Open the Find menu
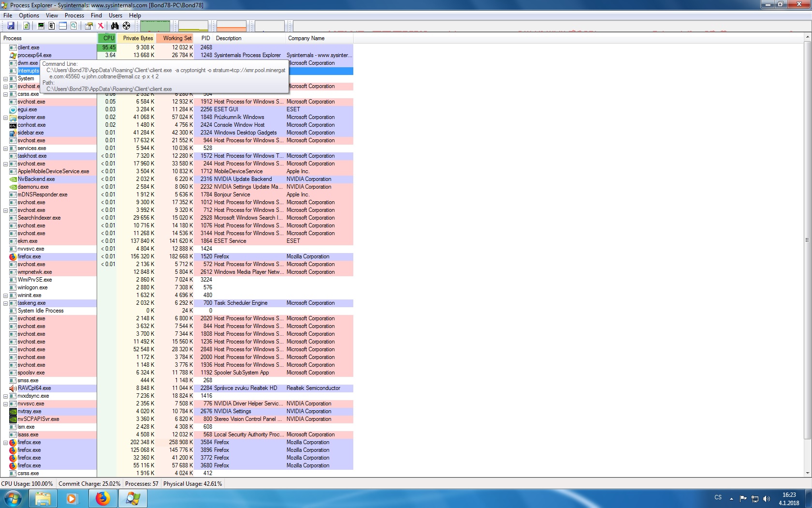812x508 pixels. pyautogui.click(x=96, y=15)
